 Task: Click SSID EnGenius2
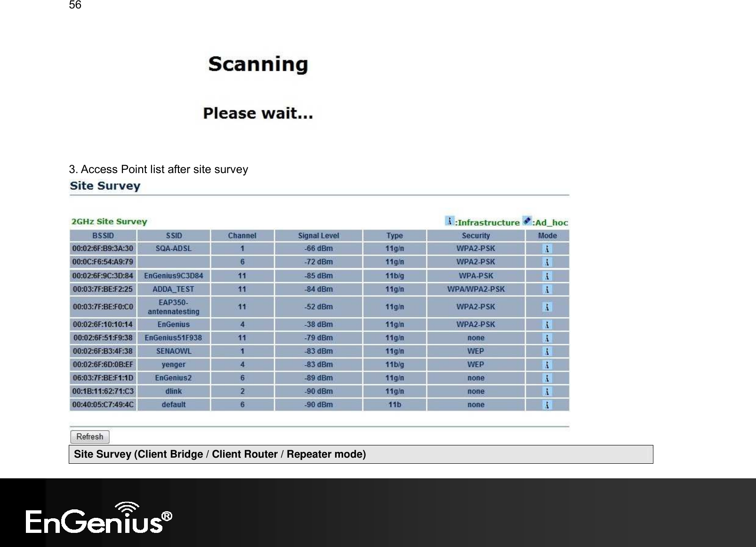174,378
